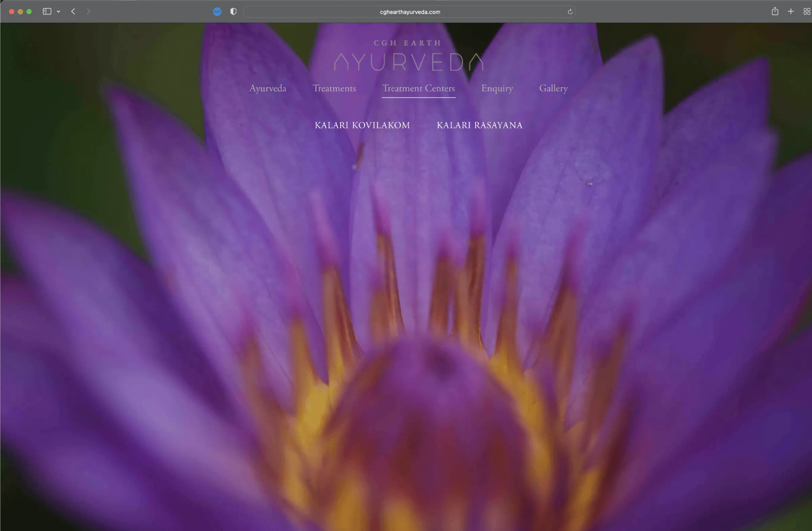Click the privacy shield icon
Screen dimensions: 812x531
pos(233,12)
